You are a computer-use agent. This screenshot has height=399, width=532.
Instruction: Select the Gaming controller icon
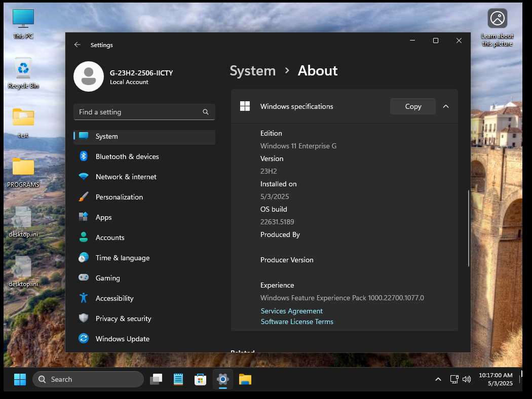point(84,278)
